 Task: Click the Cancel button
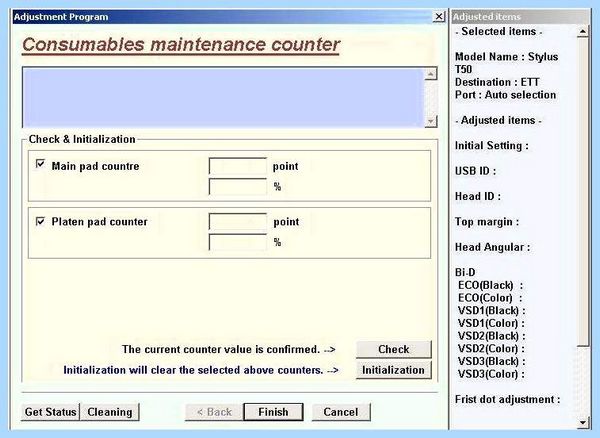pos(341,412)
